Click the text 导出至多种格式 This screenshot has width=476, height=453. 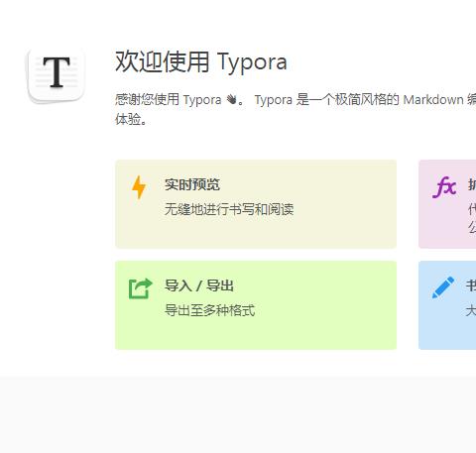pyautogui.click(x=210, y=310)
